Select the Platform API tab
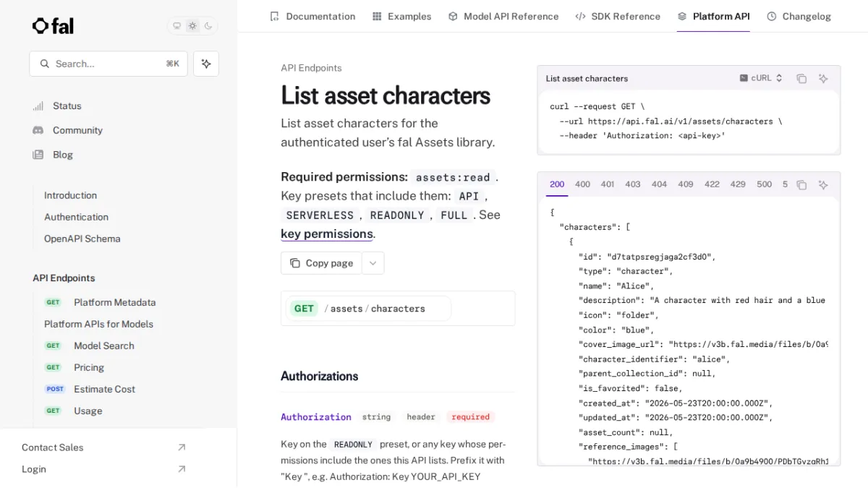This screenshot has width=868, height=488. point(713,16)
